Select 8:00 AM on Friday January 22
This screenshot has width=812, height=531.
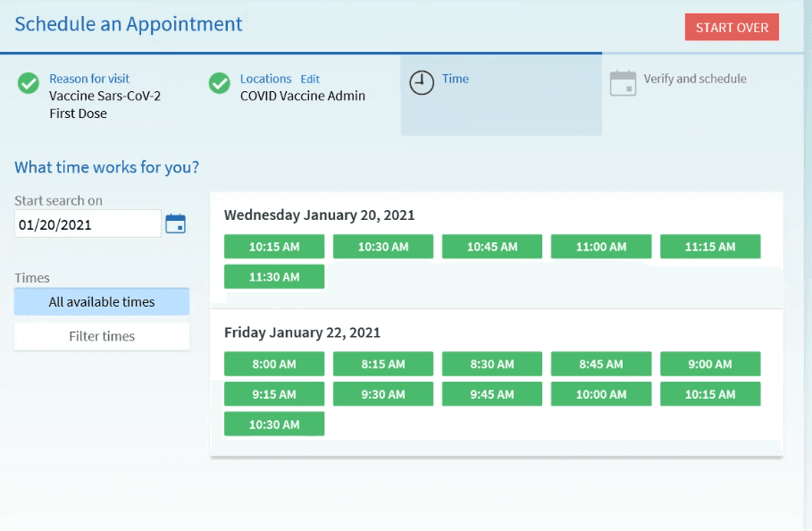(x=274, y=364)
